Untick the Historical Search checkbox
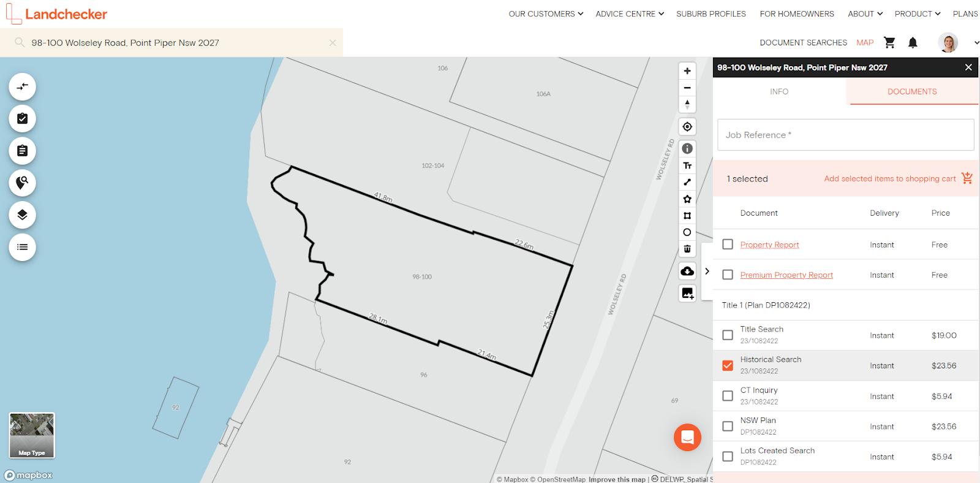 point(728,365)
